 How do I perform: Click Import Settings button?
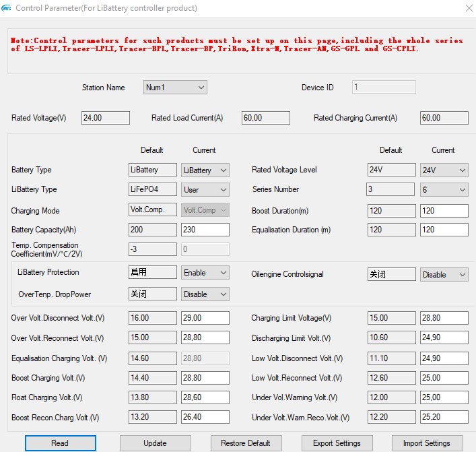(426, 443)
